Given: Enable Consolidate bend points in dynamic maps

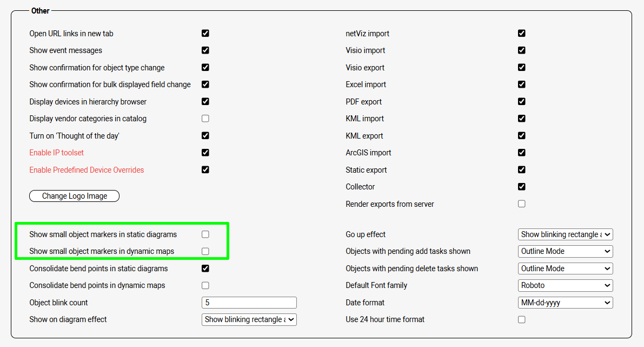Looking at the screenshot, I should (x=205, y=285).
